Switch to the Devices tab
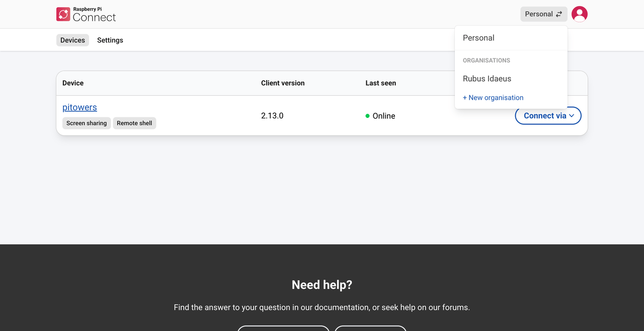The height and width of the screenshot is (331, 644). pos(72,40)
